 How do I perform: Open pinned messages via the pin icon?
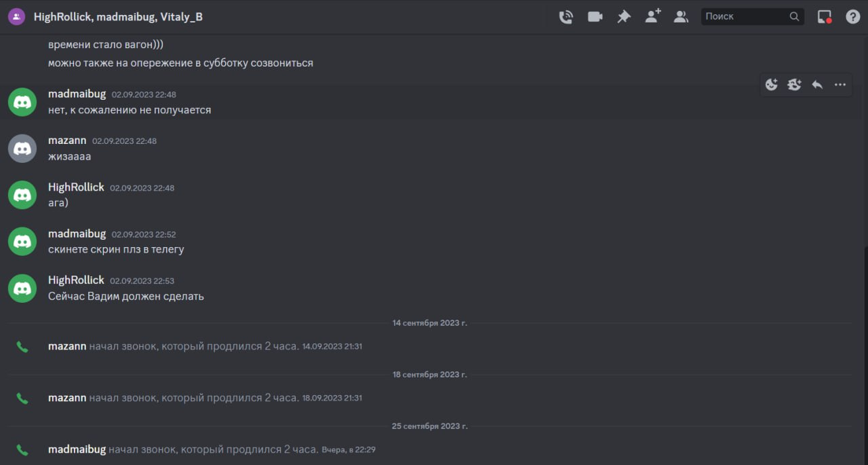(x=624, y=17)
